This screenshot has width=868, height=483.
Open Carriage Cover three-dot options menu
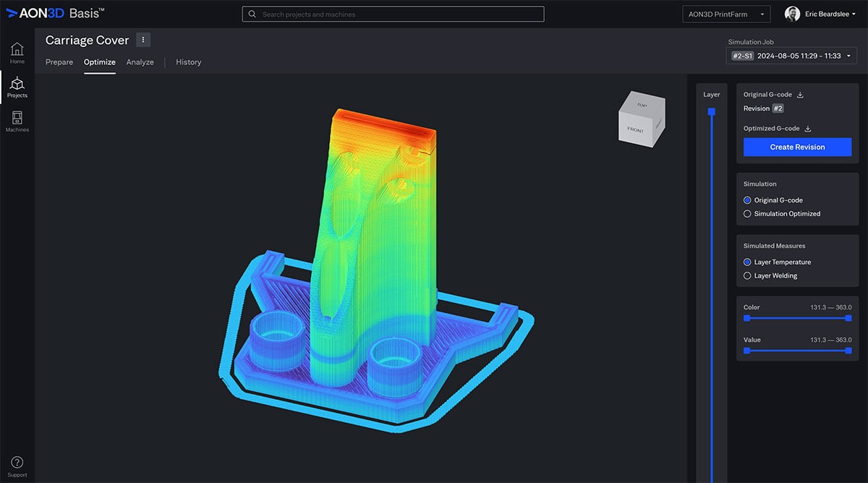[x=143, y=40]
